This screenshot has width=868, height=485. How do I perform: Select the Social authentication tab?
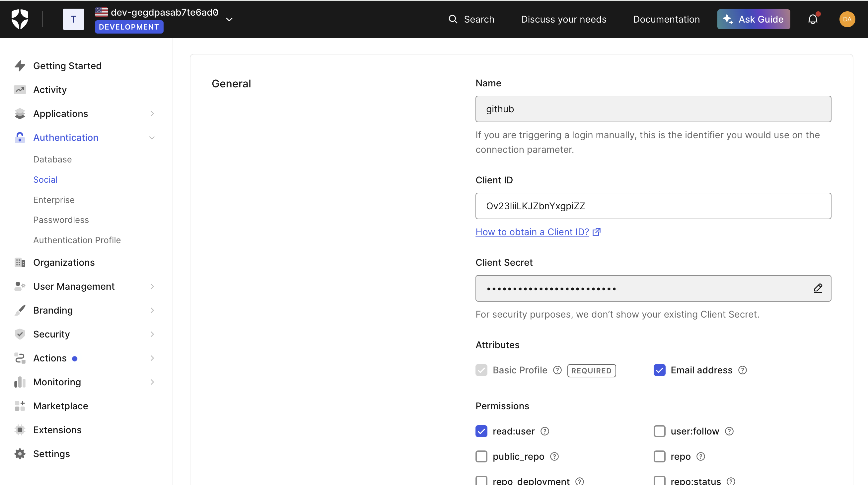pyautogui.click(x=45, y=179)
